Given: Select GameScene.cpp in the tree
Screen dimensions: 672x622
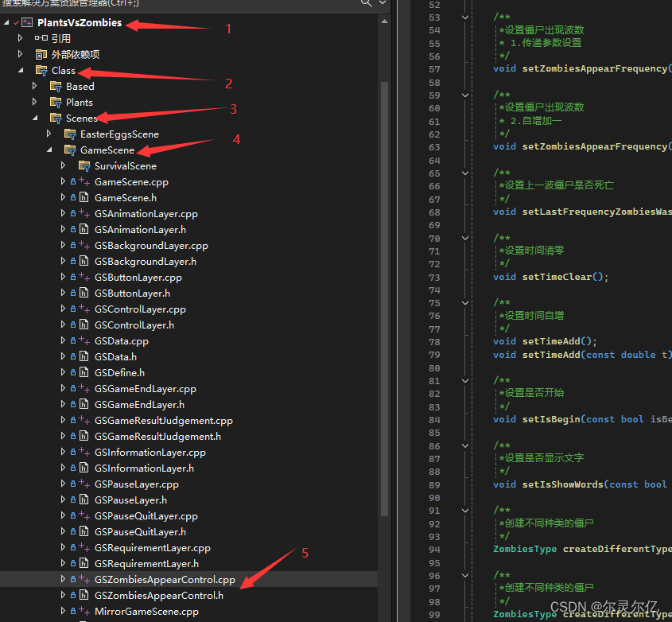Looking at the screenshot, I should 131,182.
